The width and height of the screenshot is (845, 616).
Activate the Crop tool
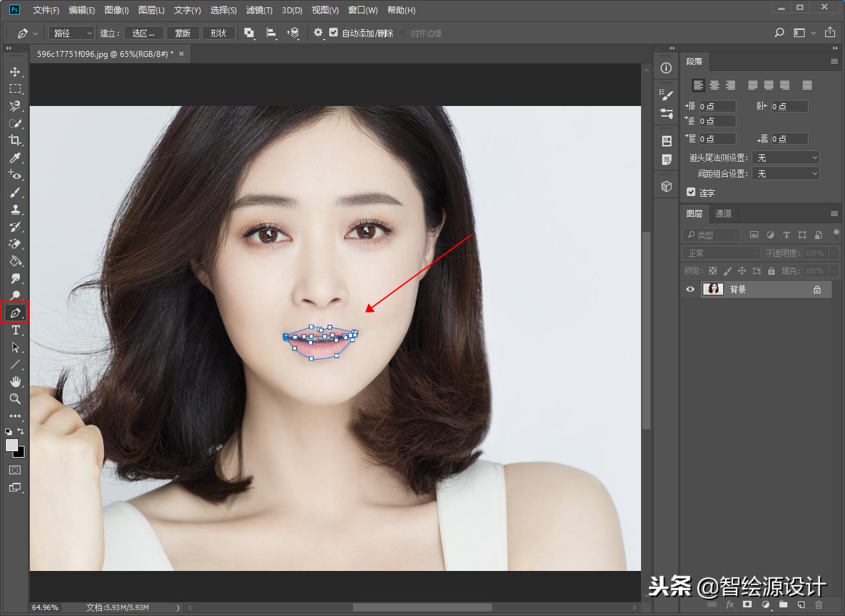click(15, 140)
